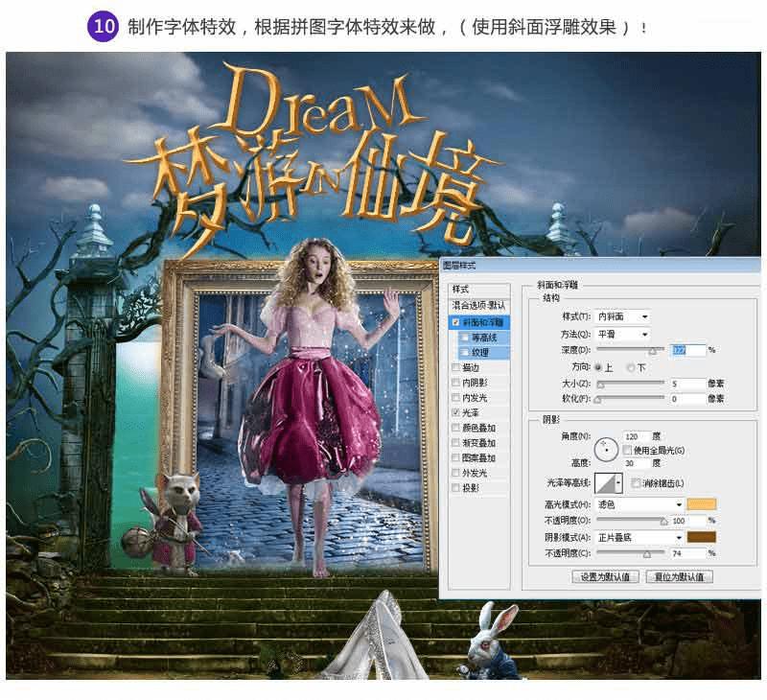Select the 光泽 entry label
767x700 pixels.
471,413
